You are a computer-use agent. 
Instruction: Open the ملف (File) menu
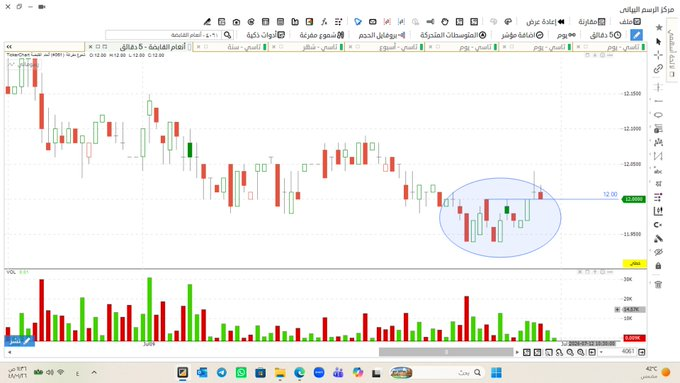(x=630, y=22)
